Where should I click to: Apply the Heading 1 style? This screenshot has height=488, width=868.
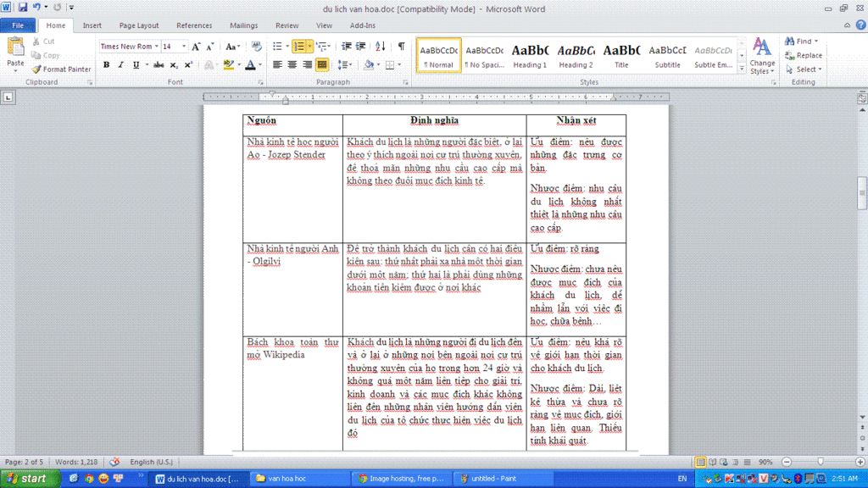coord(530,55)
